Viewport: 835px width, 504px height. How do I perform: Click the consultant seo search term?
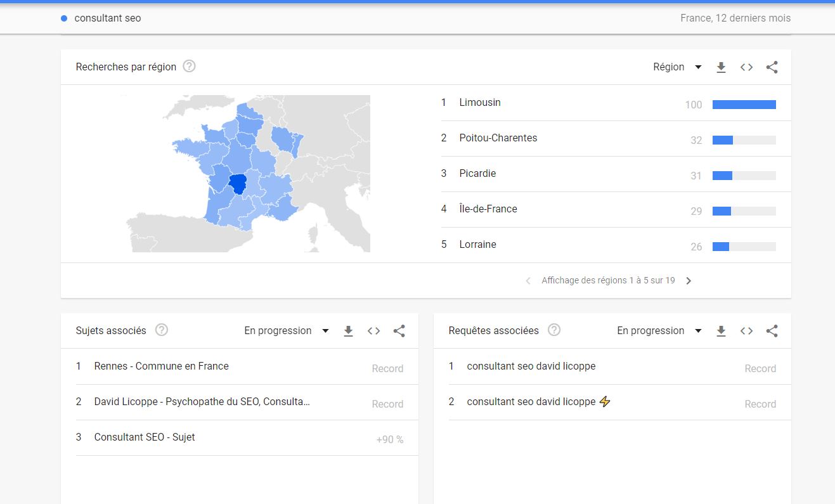pyautogui.click(x=108, y=18)
